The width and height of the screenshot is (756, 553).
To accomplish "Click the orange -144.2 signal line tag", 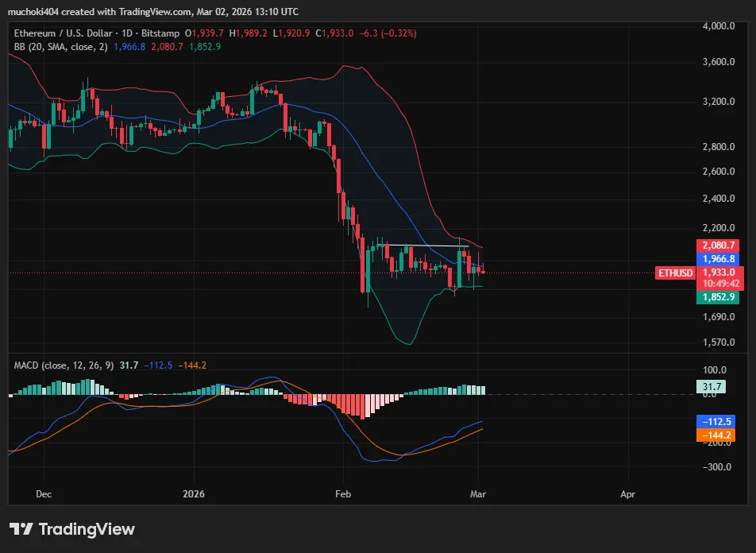I will [x=715, y=435].
